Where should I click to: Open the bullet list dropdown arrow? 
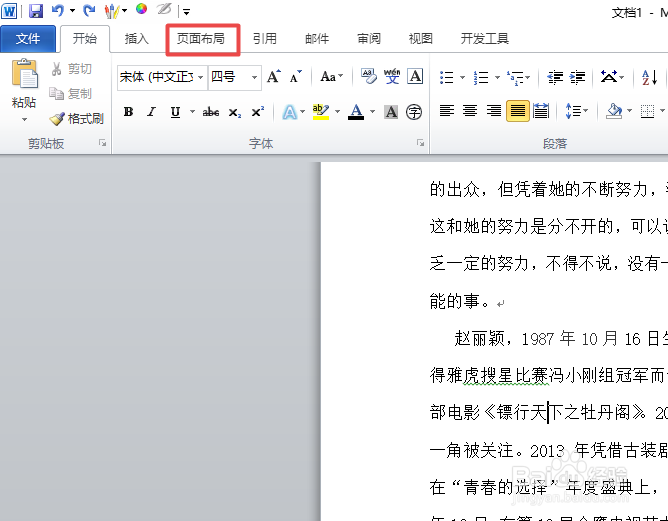pos(462,78)
